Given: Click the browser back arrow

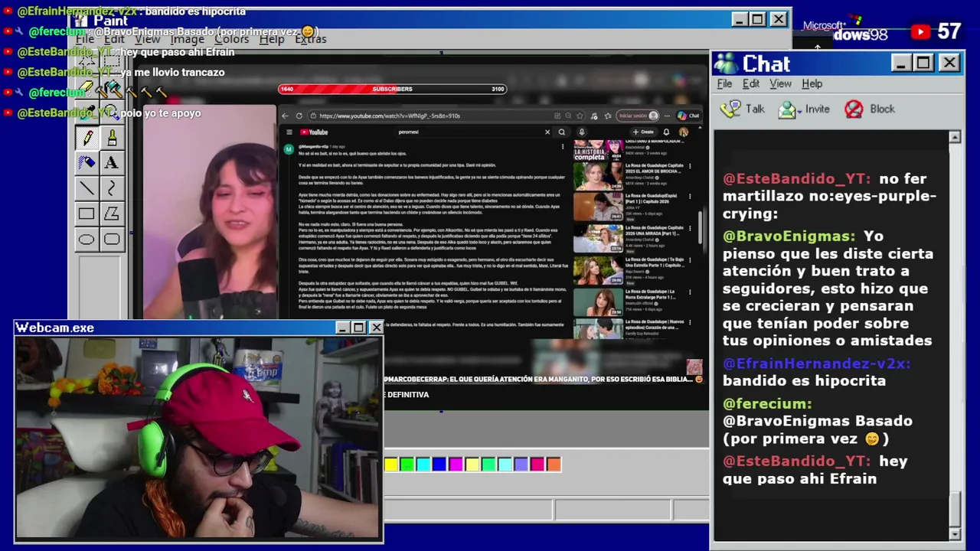Looking at the screenshot, I should point(285,116).
